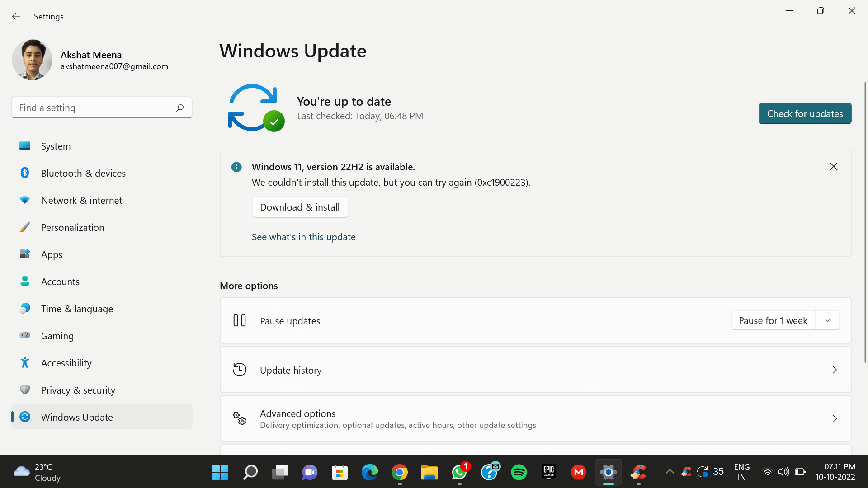
Task: Select the Time & language globe icon
Action: (25, 308)
